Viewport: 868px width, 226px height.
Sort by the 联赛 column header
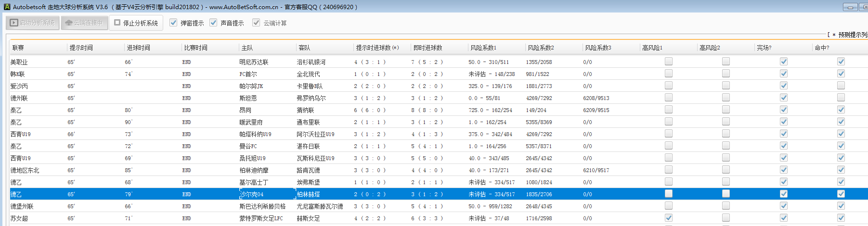point(18,48)
